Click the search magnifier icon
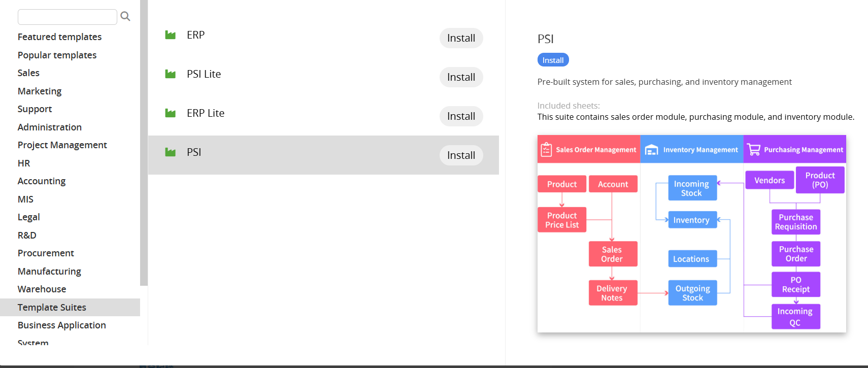 coord(125,17)
